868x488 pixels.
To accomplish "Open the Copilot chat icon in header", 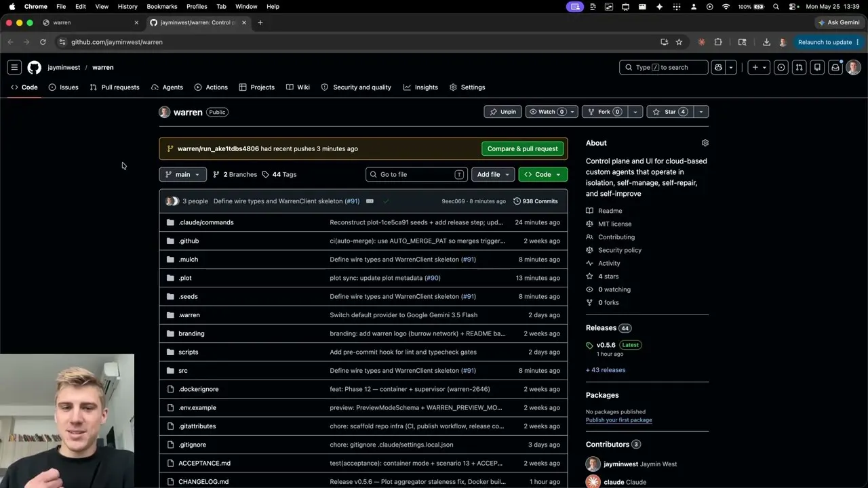I will click(718, 67).
